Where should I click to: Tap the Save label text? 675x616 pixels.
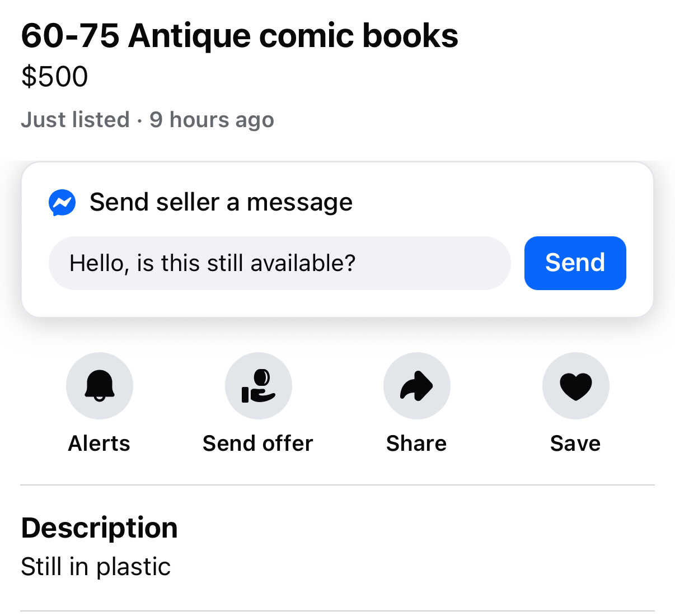coord(575,443)
